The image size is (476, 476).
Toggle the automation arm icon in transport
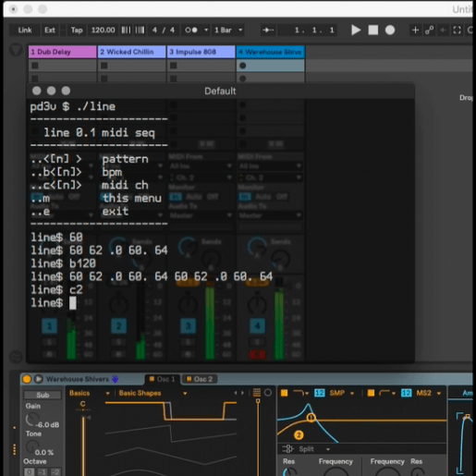[429, 30]
